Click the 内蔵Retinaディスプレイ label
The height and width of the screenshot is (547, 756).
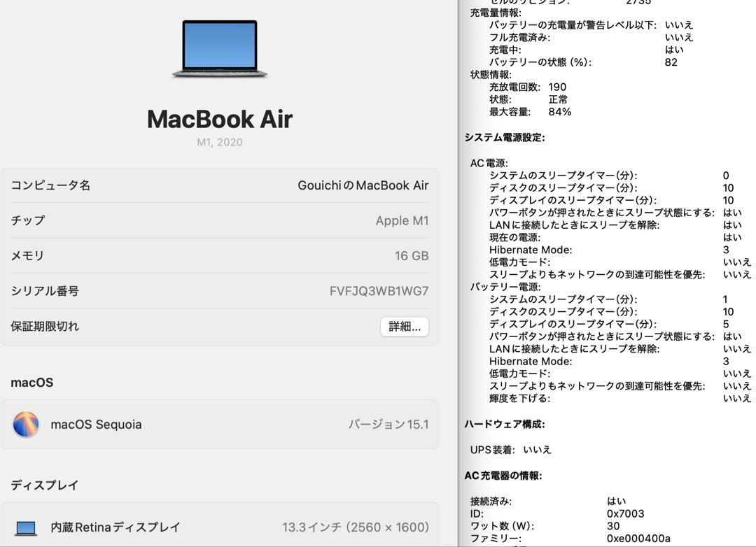click(115, 527)
